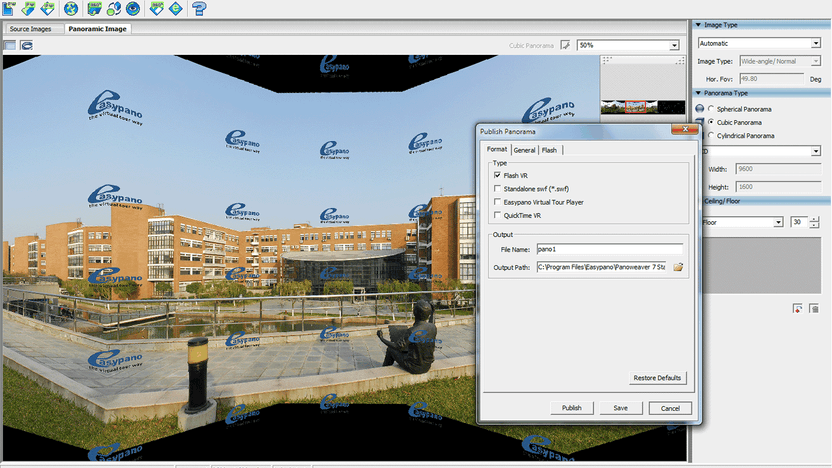Click the Publish button
The height and width of the screenshot is (468, 832).
pyautogui.click(x=571, y=408)
